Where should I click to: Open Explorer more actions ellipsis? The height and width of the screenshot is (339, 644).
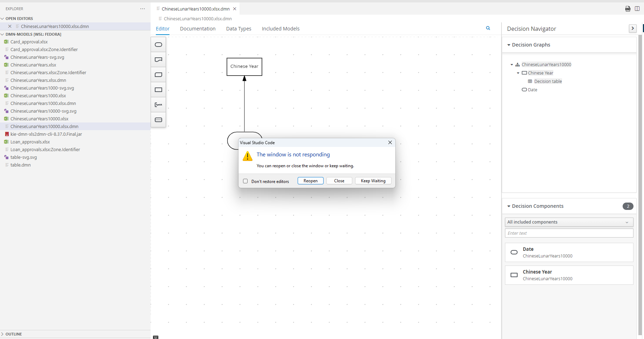click(143, 9)
